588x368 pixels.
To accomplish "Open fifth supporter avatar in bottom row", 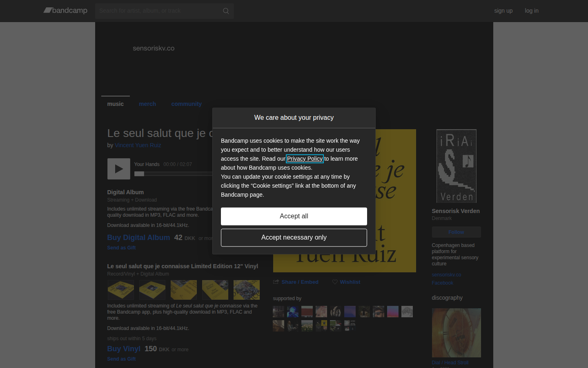I will pyautogui.click(x=336, y=326).
